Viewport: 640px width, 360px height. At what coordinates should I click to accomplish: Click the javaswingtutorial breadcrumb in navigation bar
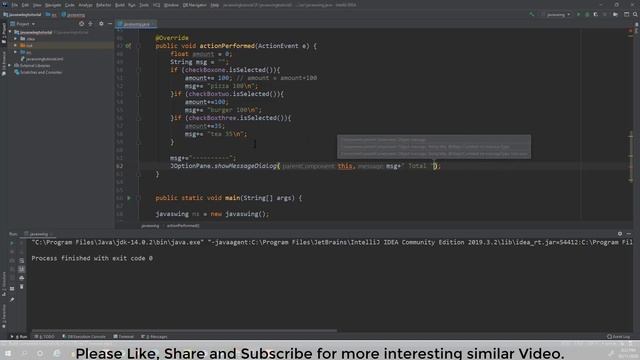click(x=22, y=15)
